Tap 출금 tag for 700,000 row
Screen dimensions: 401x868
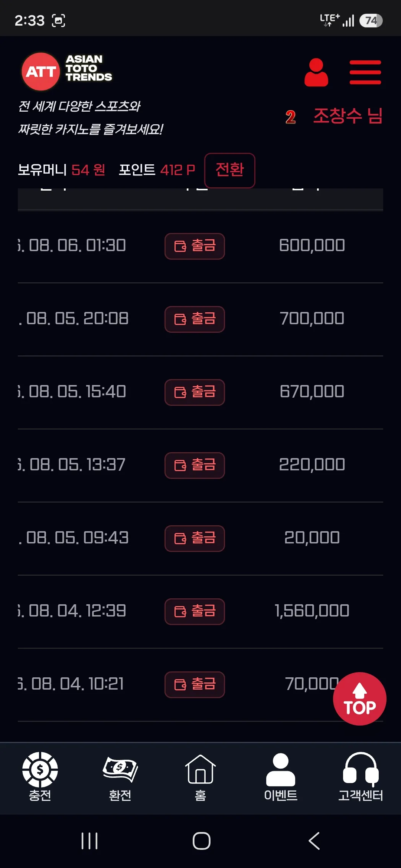click(195, 319)
